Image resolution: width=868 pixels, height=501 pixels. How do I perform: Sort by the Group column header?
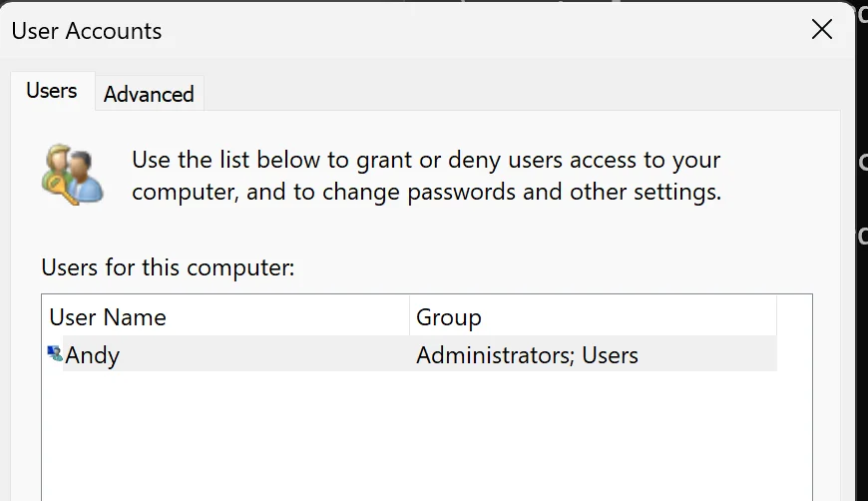[x=593, y=316]
